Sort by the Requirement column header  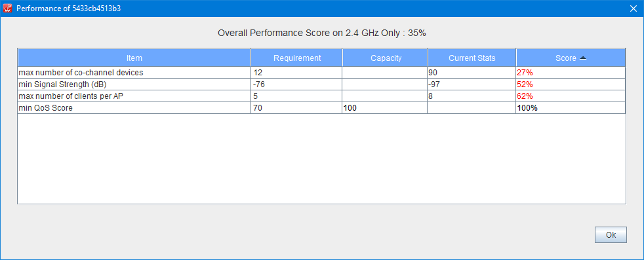tap(296, 58)
